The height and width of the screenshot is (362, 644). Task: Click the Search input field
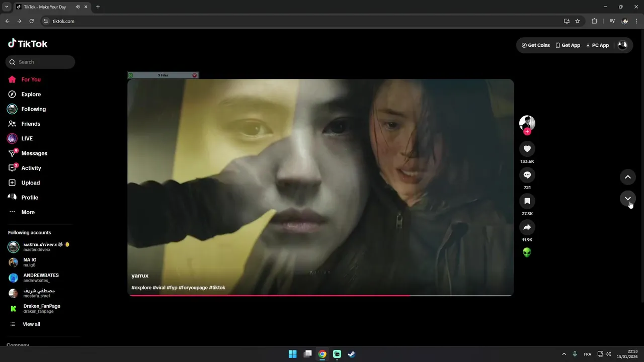coord(40,62)
